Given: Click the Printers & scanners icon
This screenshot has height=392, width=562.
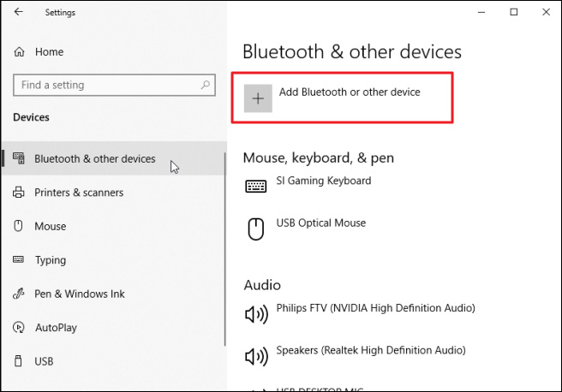Looking at the screenshot, I should pyautogui.click(x=19, y=193).
